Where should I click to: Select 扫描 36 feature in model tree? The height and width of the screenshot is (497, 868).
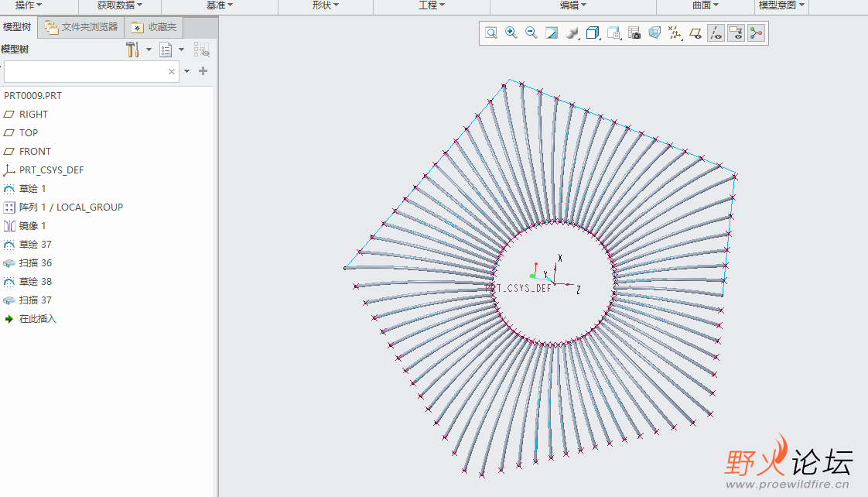[36, 263]
